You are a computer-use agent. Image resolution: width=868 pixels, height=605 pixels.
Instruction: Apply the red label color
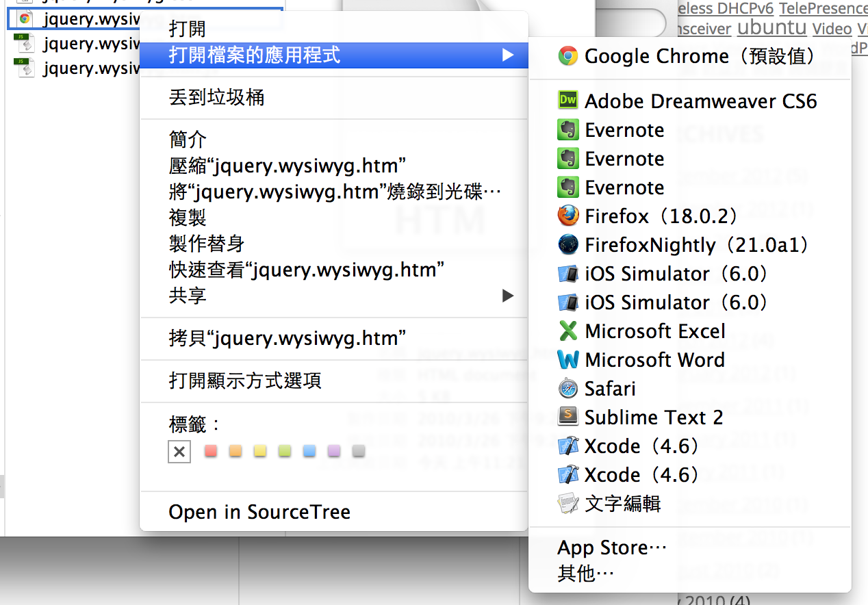(x=211, y=451)
